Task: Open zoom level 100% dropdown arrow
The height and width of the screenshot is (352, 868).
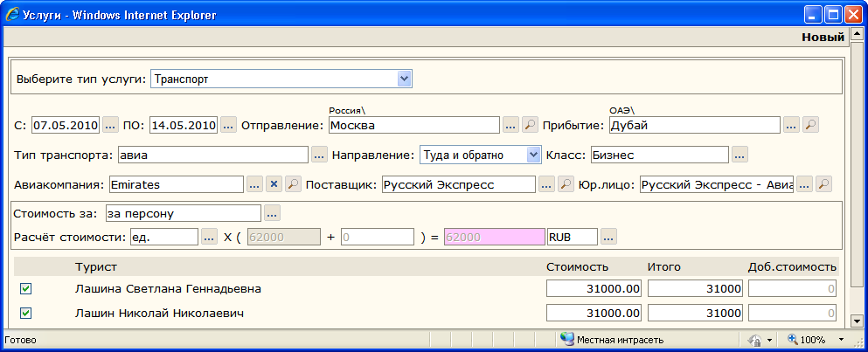Action: (842, 339)
